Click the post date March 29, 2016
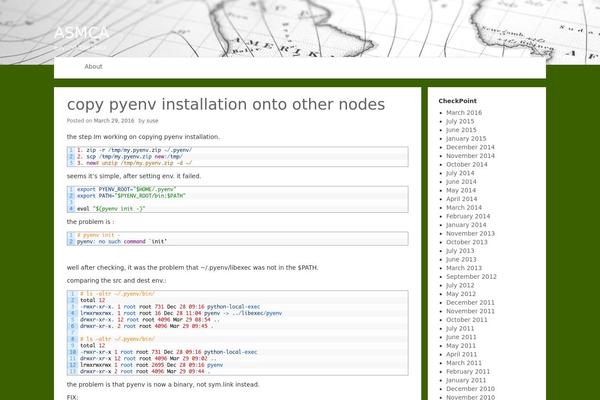 click(114, 121)
